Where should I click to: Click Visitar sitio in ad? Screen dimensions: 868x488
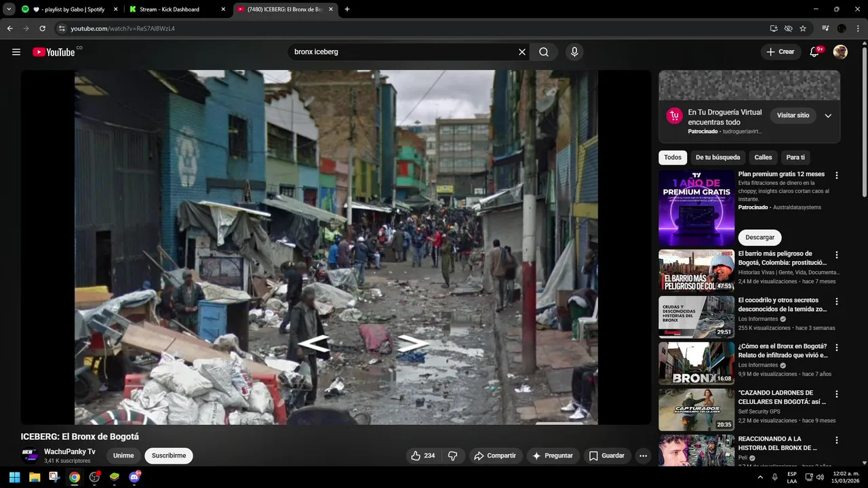tap(793, 116)
